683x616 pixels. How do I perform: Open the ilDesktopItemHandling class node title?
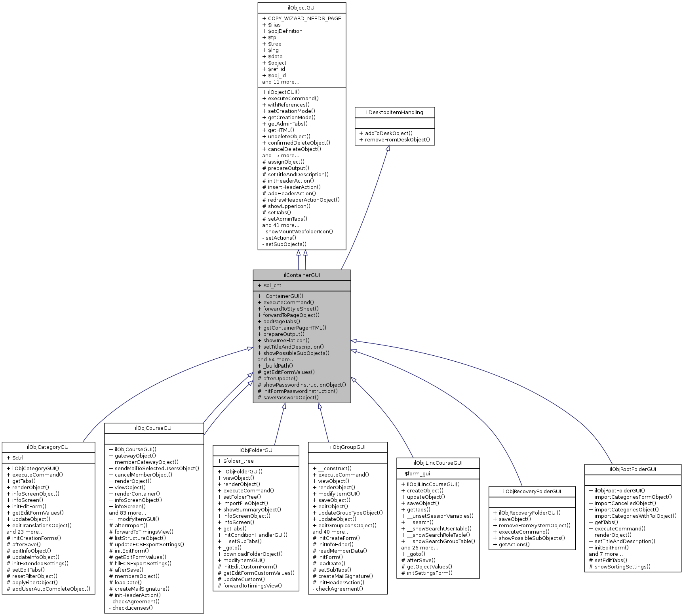pos(395,112)
